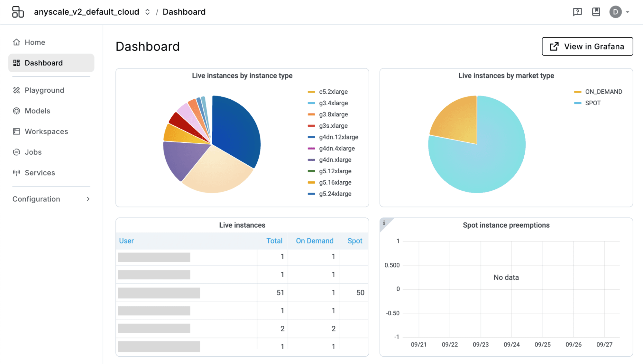Click the 09/27 axis label
643x364 pixels.
click(x=604, y=344)
